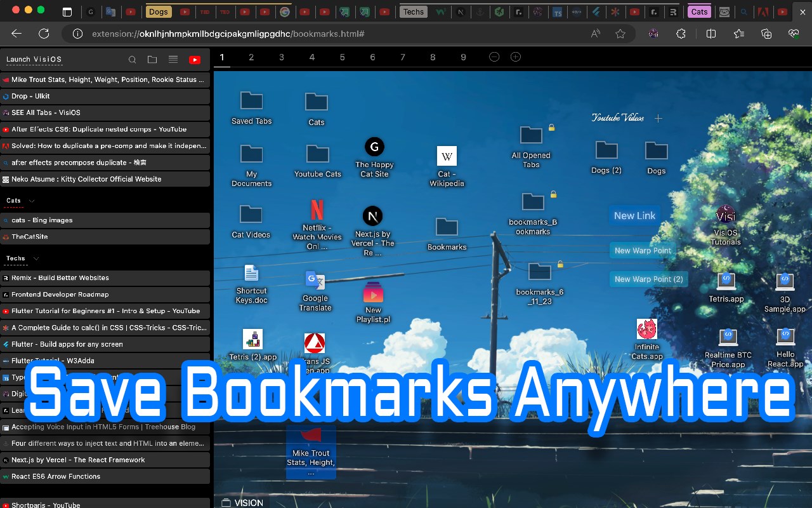This screenshot has height=508, width=812.
Task: Click the New Link item
Action: (634, 215)
